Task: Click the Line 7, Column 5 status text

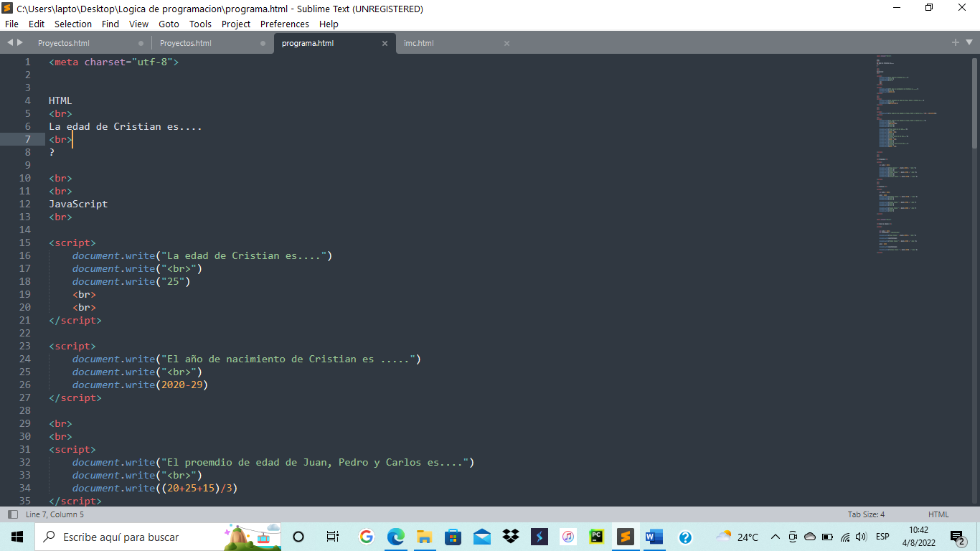Action: pyautogui.click(x=55, y=514)
